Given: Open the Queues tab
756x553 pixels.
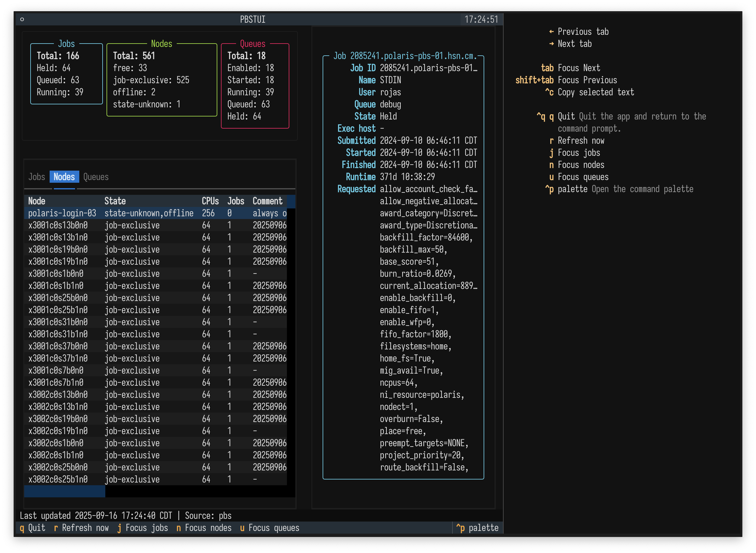Looking at the screenshot, I should (96, 177).
